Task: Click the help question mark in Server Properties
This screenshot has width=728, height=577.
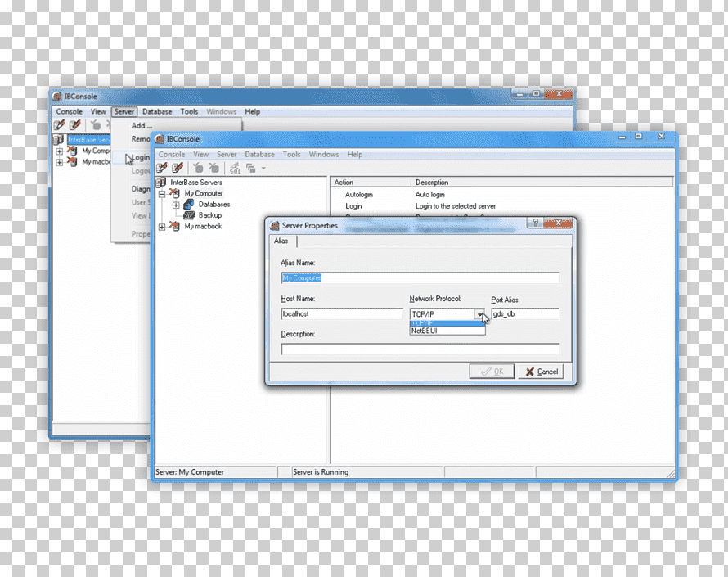Action: (x=535, y=223)
